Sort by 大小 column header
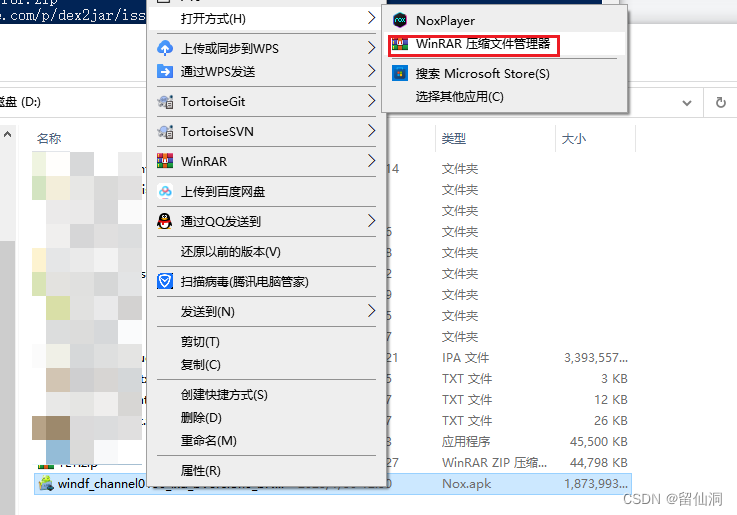Viewport: 737px width, 515px height. click(574, 139)
